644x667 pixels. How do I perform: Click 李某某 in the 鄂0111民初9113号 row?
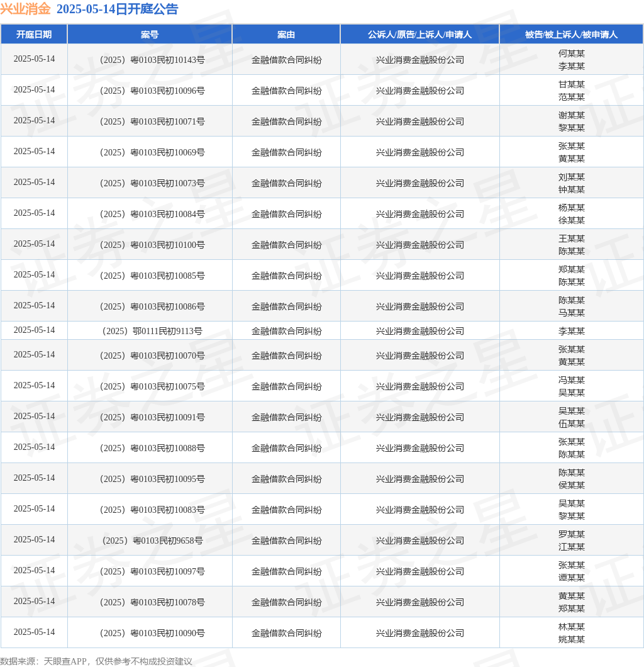coord(571,331)
